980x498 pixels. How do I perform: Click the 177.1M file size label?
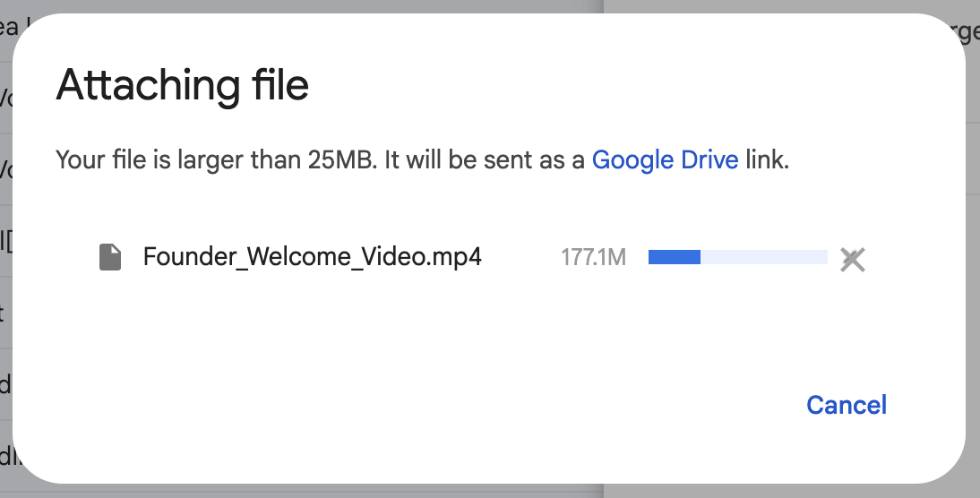click(x=593, y=258)
